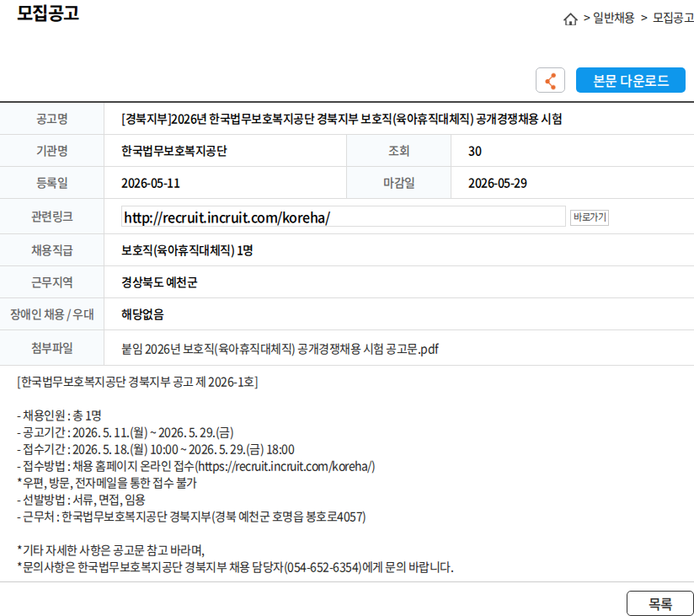Click the 첨부파일 row label
This screenshot has width=694, height=616.
51,348
